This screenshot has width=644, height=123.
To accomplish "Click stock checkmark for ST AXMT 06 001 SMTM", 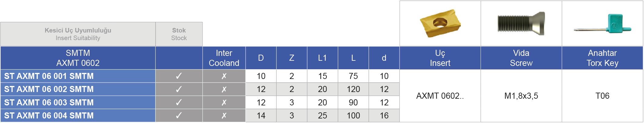I will point(179,76).
